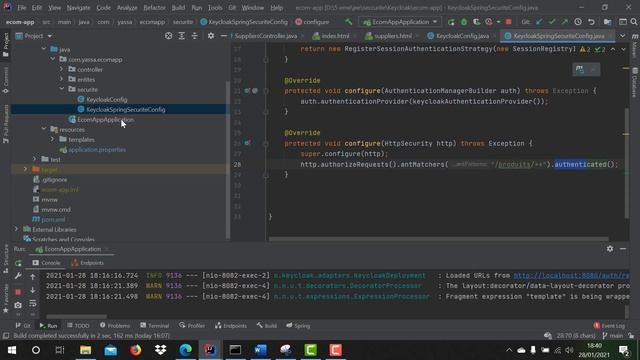This screenshot has height=360, width=640.
Task: Click the console horizontal scrollbar
Action: [x=76, y=316]
